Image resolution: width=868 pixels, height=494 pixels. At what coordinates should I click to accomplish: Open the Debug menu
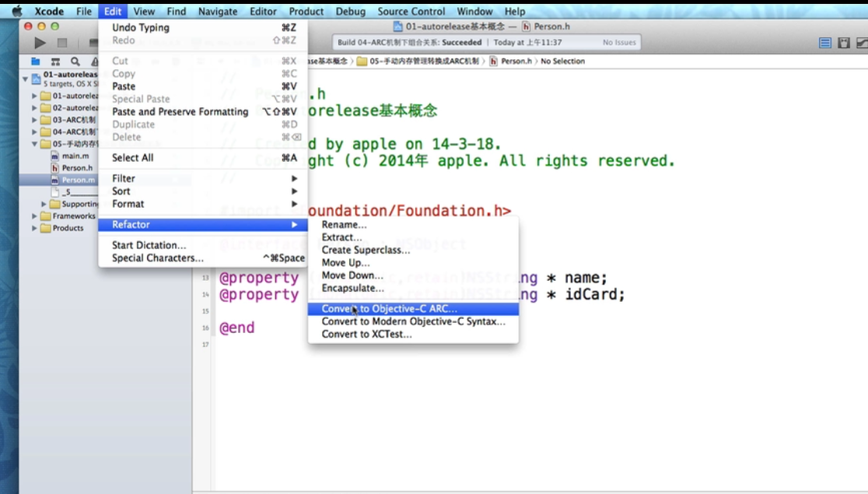tap(351, 11)
